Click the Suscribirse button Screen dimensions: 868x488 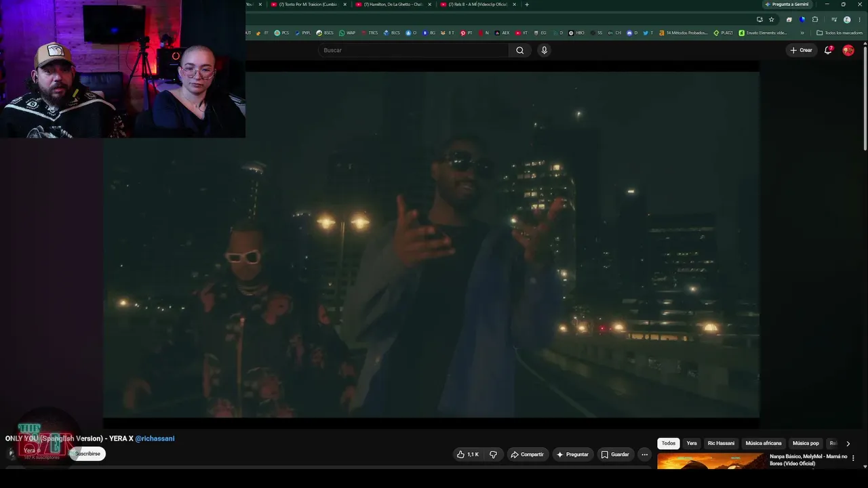(x=87, y=454)
